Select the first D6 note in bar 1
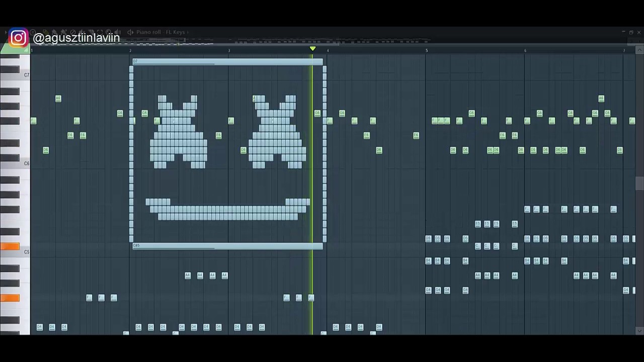This screenshot has height=362, width=644. click(x=46, y=150)
